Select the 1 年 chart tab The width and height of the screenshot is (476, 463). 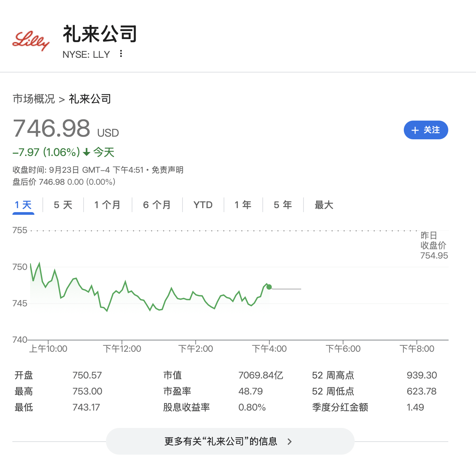coord(243,205)
